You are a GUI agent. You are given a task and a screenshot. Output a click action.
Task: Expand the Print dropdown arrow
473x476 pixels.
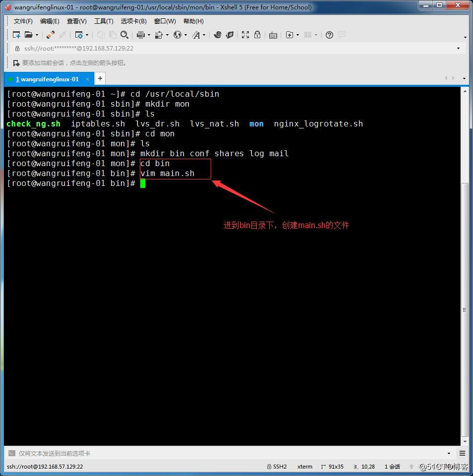[149, 35]
